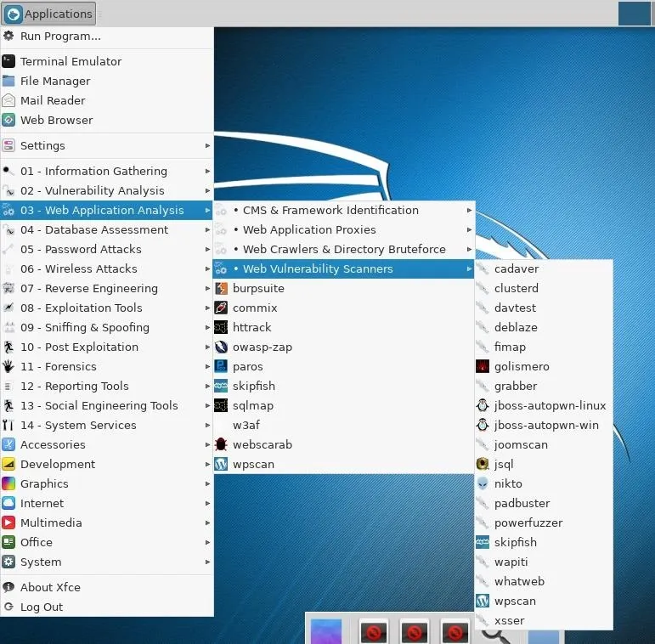Launch grabber scanner
Image resolution: width=655 pixels, height=644 pixels.
544,386
